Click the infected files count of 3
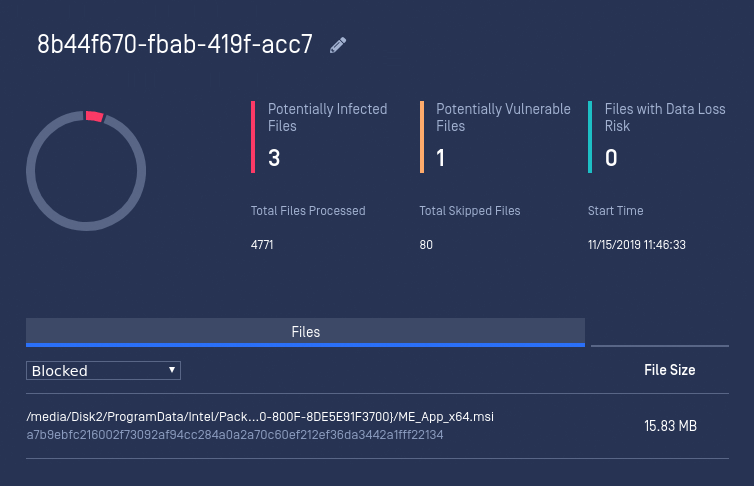The image size is (754, 486). [274, 157]
